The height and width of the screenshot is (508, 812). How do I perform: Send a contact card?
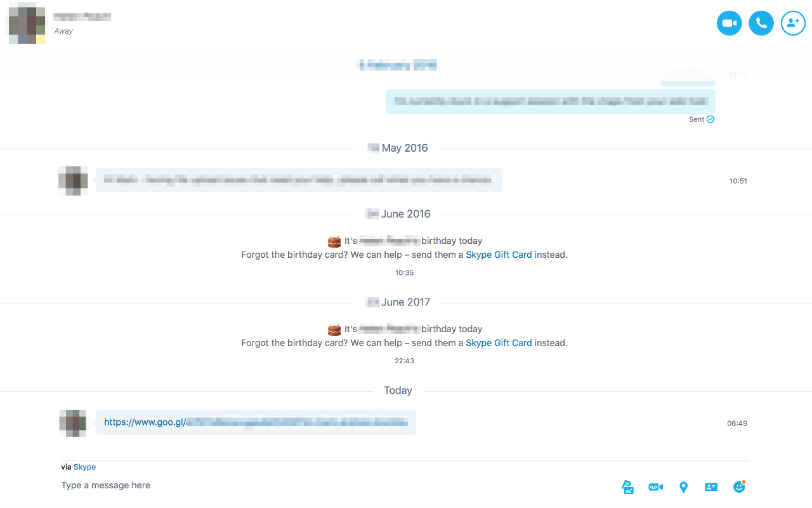click(x=711, y=487)
